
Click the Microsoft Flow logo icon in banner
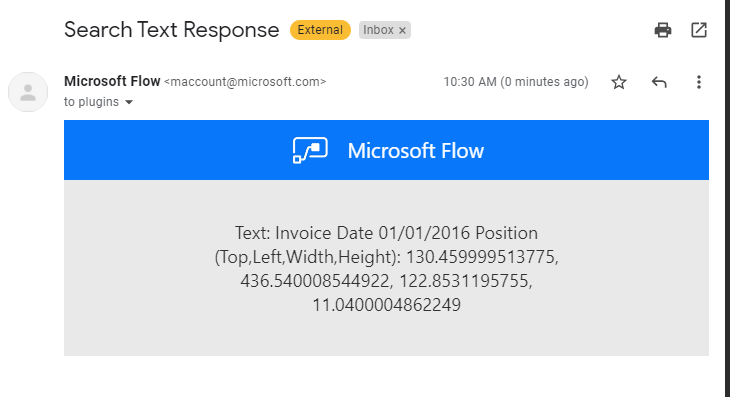tap(310, 150)
